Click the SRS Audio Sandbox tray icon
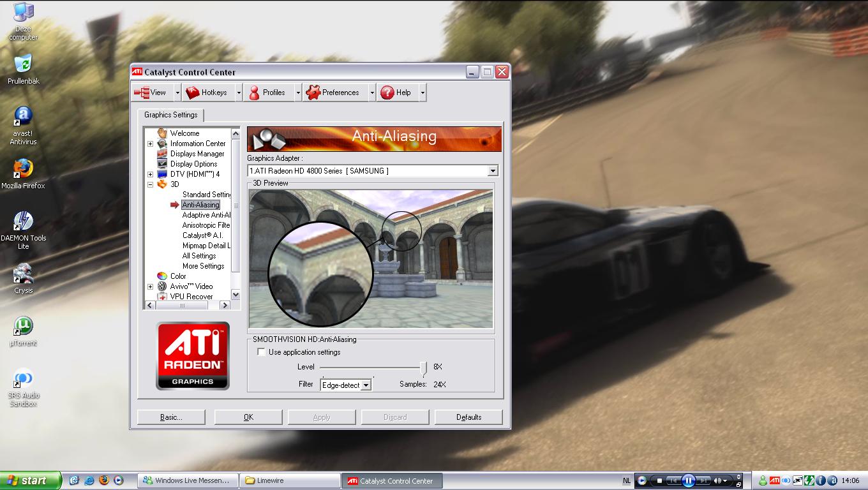Image resolution: width=868 pixels, height=490 pixels. (x=786, y=480)
